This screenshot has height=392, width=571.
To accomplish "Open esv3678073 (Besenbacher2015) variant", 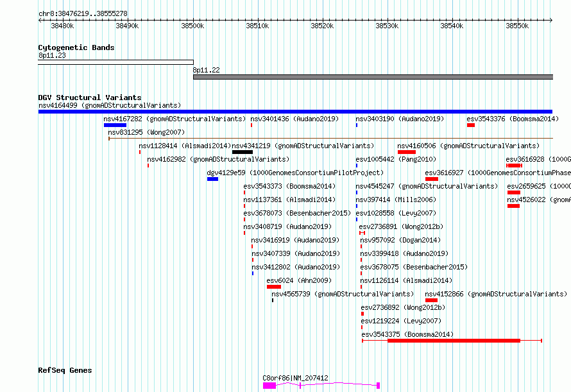I will pos(297,213).
